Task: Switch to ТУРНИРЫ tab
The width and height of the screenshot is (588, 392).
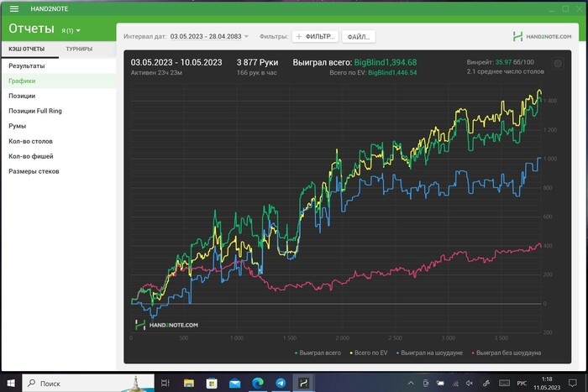Action: click(x=79, y=49)
